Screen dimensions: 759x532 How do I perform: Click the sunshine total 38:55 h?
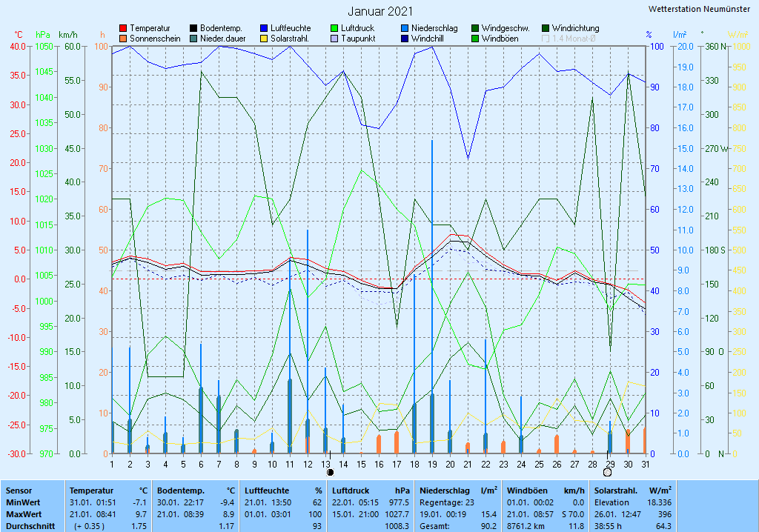(x=608, y=526)
